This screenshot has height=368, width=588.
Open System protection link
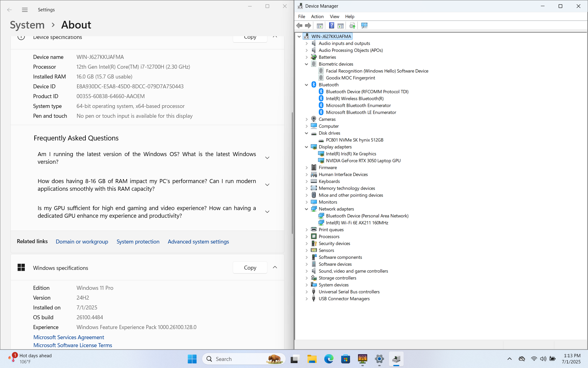click(138, 242)
